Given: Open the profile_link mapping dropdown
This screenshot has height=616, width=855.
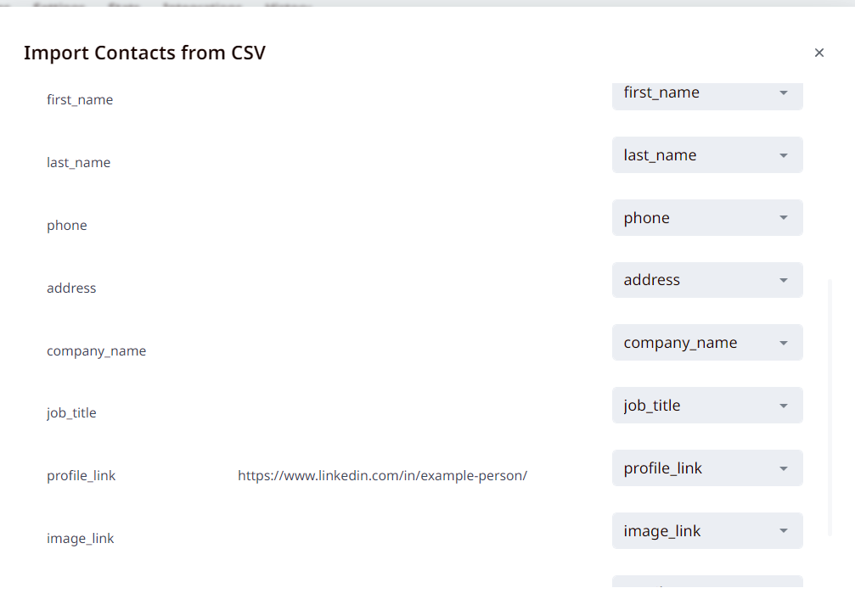Looking at the screenshot, I should 698,468.
